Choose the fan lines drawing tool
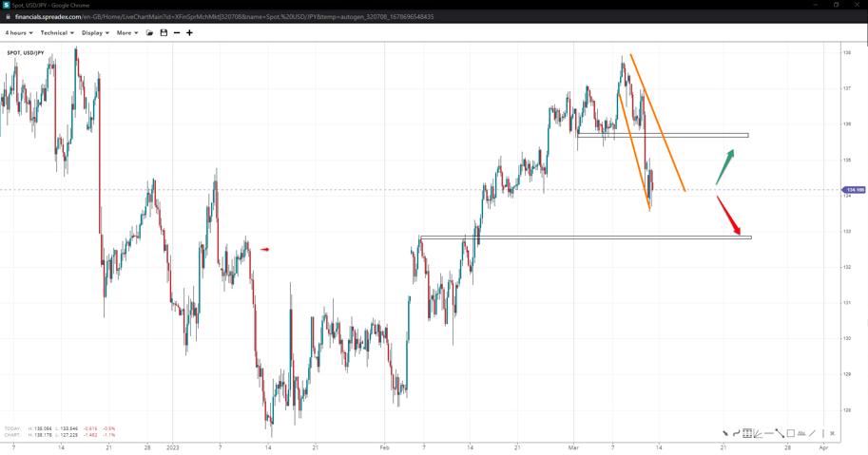Screen dimensions: 868x455 click(x=758, y=434)
